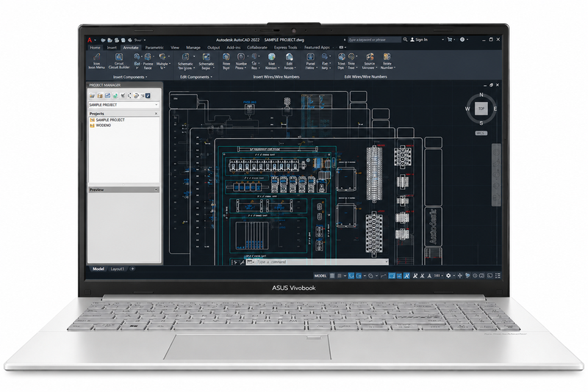Click the workspace switching gear in status bar
Screen dimensions: 588x392
coord(448,275)
